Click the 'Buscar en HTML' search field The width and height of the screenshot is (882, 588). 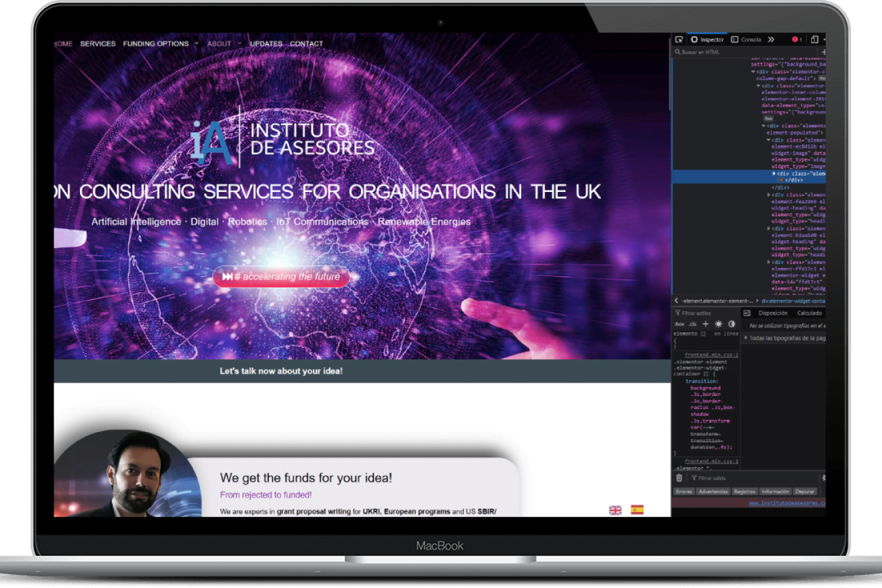(x=746, y=52)
